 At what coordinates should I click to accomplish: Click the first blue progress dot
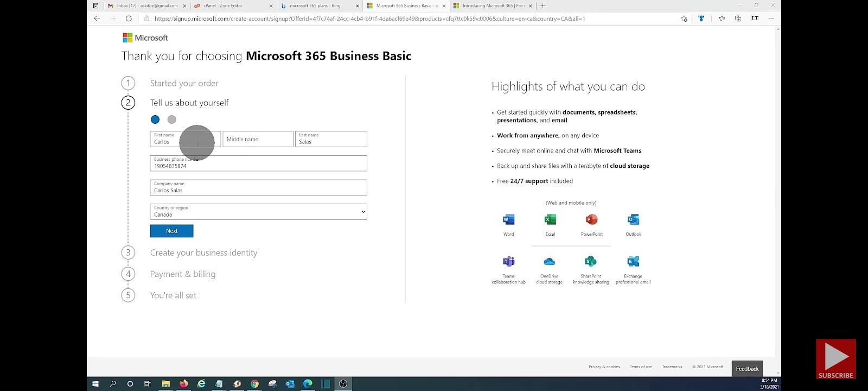155,119
